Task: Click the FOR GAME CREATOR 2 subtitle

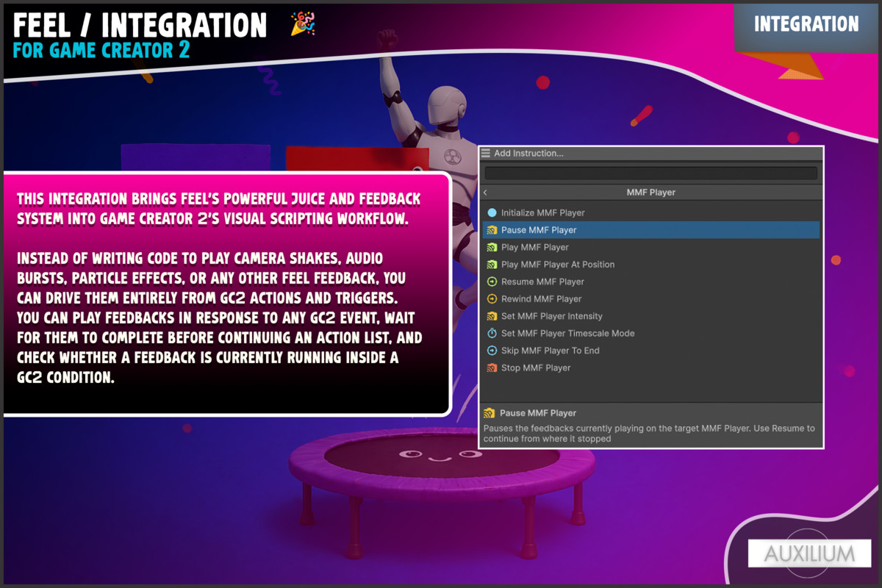Action: coord(101,51)
